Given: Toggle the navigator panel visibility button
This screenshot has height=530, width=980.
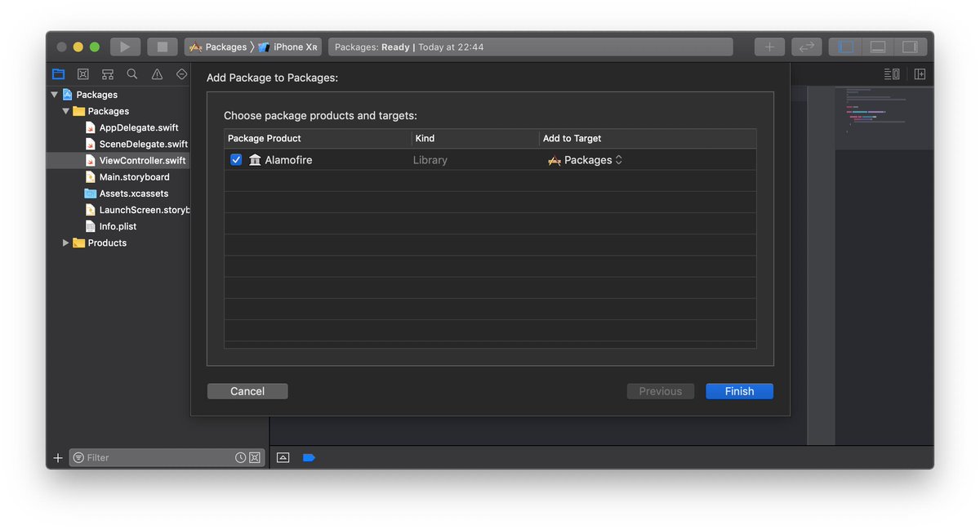Looking at the screenshot, I should pos(846,47).
